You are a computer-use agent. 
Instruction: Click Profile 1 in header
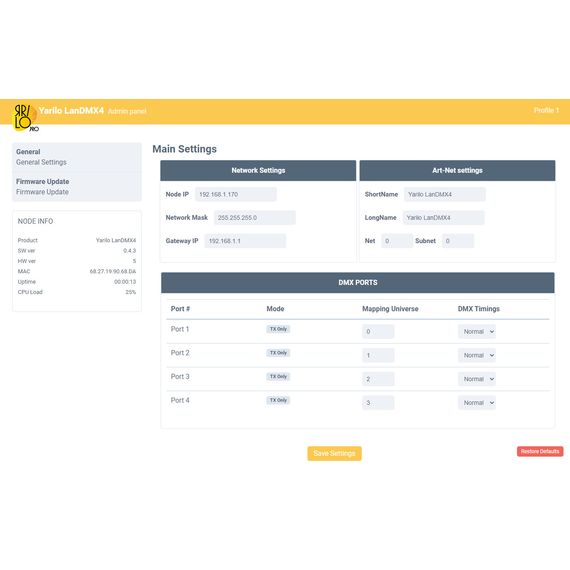[546, 110]
